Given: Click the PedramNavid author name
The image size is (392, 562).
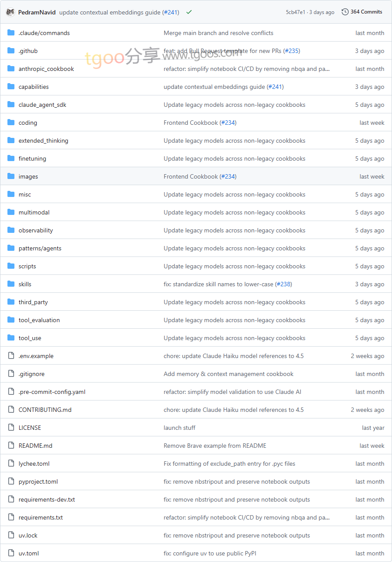Looking at the screenshot, I should click(x=37, y=12).
